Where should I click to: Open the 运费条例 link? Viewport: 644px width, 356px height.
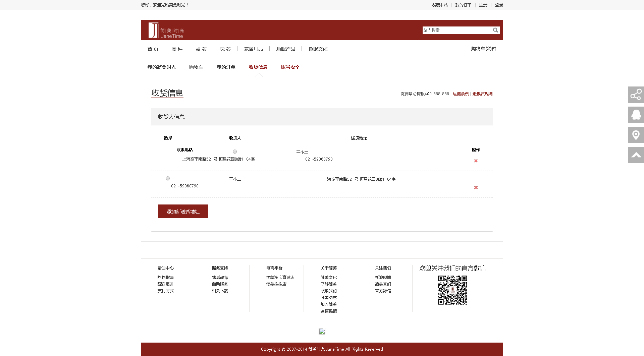461,94
